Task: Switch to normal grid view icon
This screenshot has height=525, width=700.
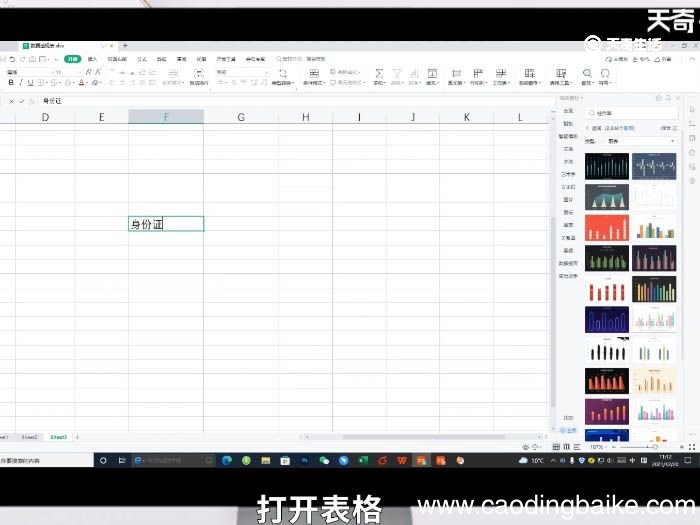Action: 556,447
